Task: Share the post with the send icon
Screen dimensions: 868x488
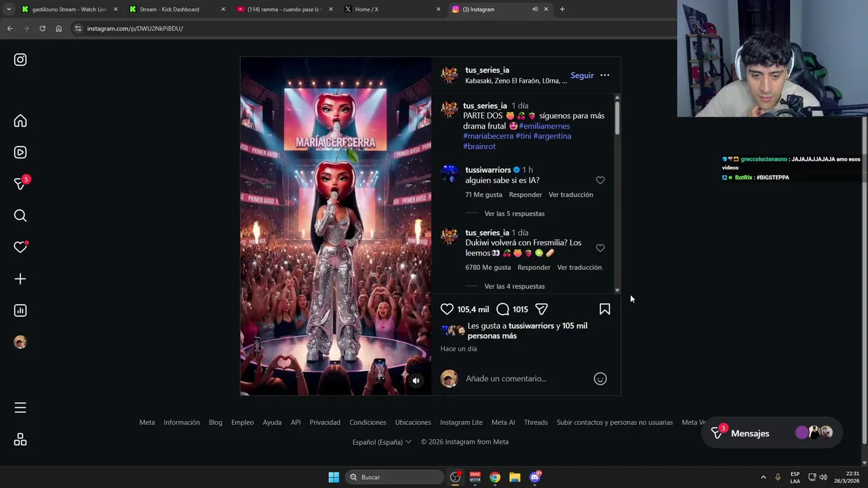Action: 541,309
